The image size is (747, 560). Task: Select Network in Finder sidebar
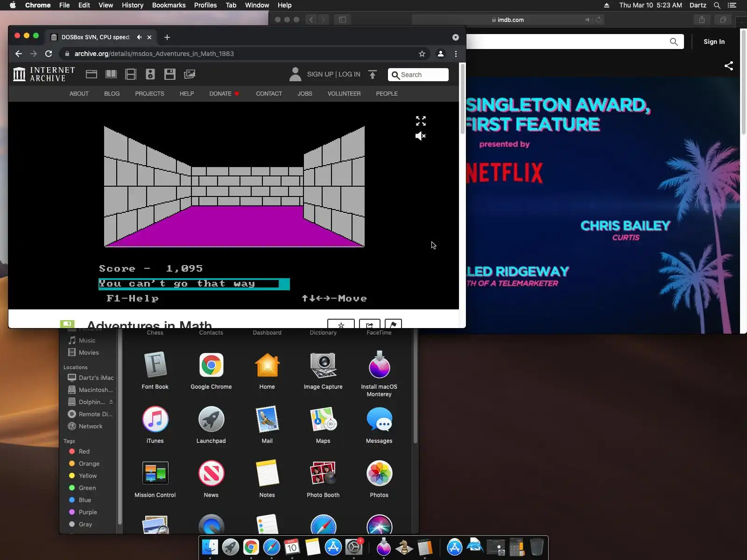pyautogui.click(x=90, y=426)
